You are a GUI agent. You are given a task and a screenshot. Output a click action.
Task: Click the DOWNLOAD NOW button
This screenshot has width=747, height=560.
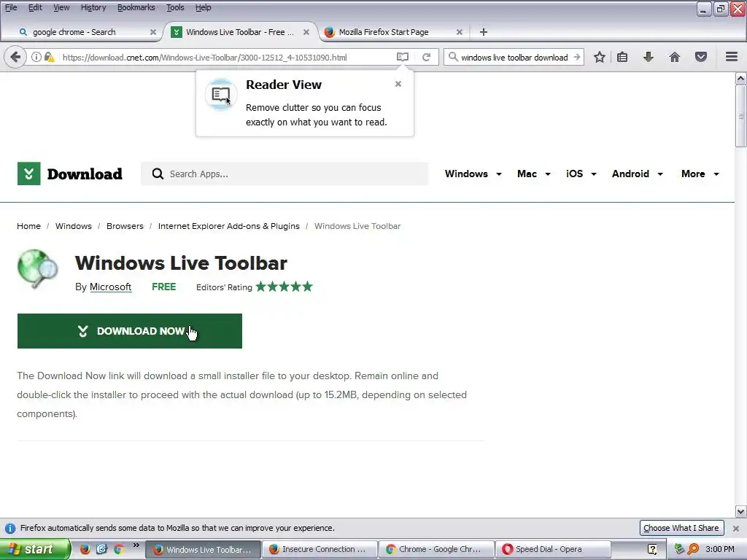130,331
